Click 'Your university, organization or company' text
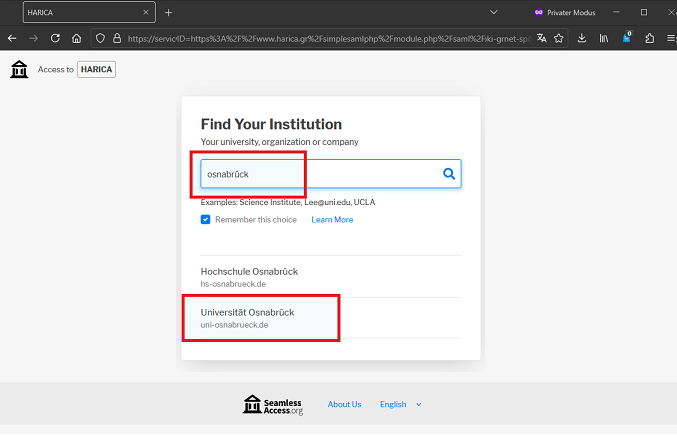Viewport: 677px width, 435px height. [x=279, y=142]
